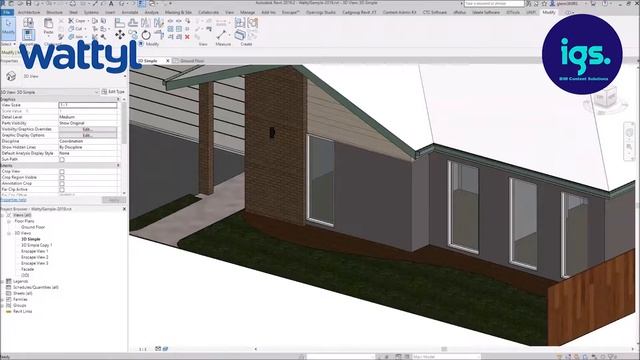This screenshot has height=360, width=640.
Task: Collapse the 3D Views tree node
Action: click(x=9, y=233)
